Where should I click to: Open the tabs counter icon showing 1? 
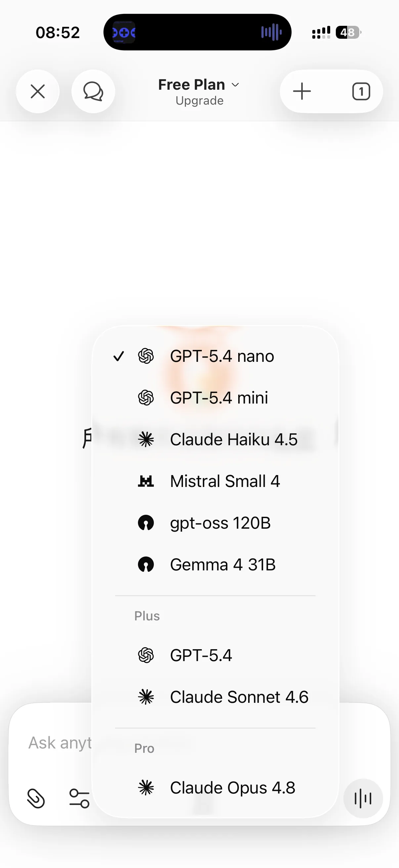coord(361,91)
